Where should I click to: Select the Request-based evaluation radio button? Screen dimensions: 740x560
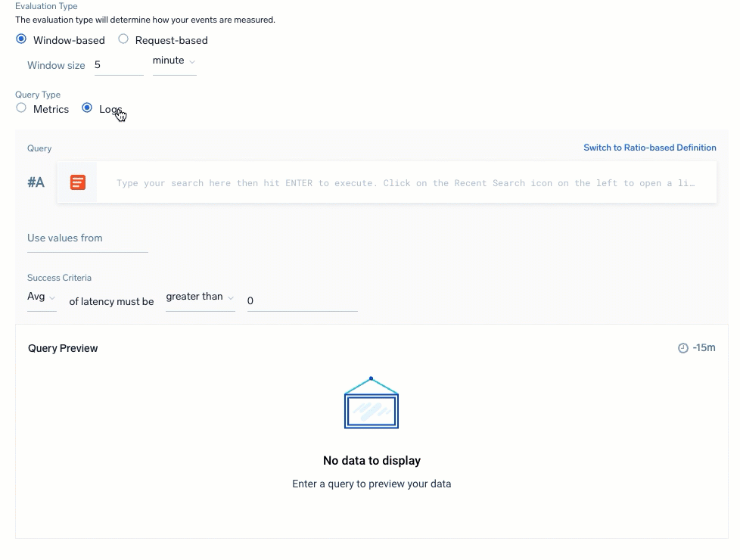point(123,39)
